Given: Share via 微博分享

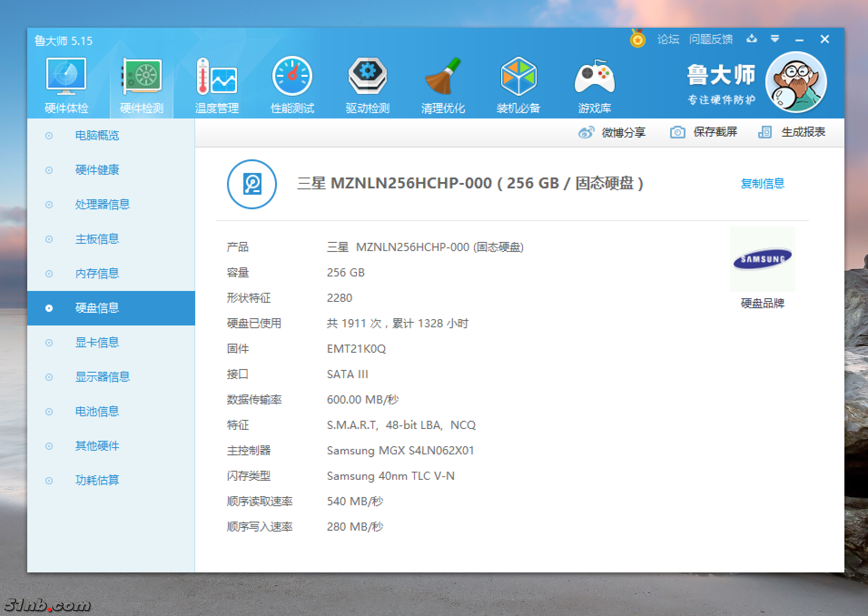Looking at the screenshot, I should [612, 132].
